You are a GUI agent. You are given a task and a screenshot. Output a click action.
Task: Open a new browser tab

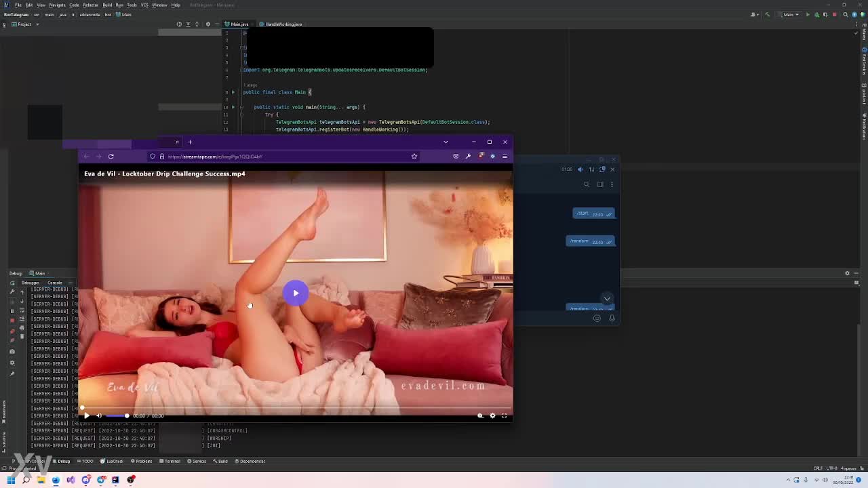pyautogui.click(x=190, y=142)
